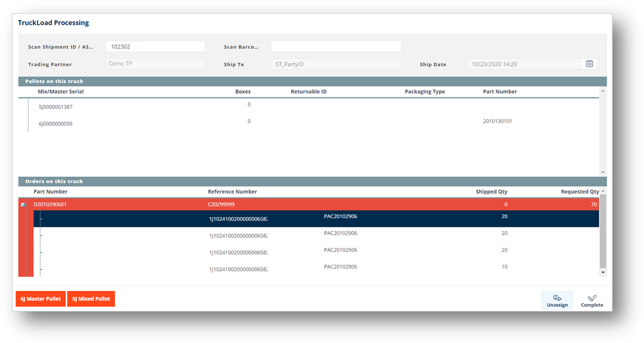Open the Ship Date calendar picker

(589, 64)
